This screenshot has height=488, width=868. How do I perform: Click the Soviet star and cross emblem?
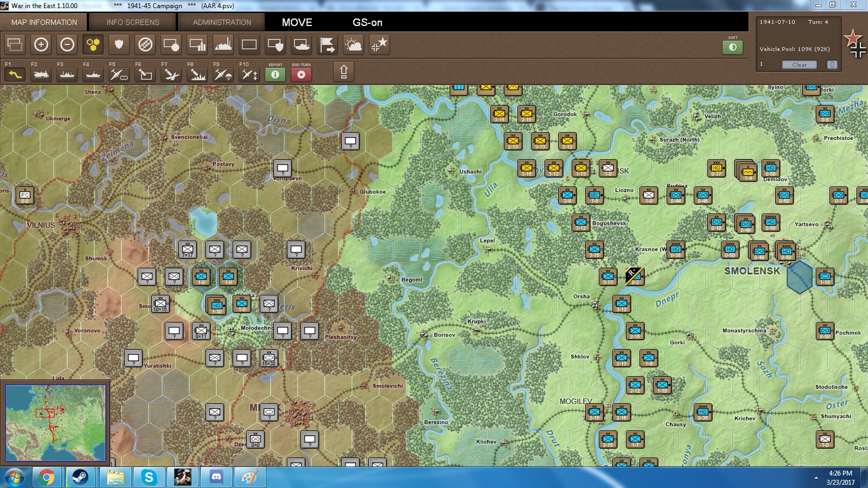pos(856,44)
